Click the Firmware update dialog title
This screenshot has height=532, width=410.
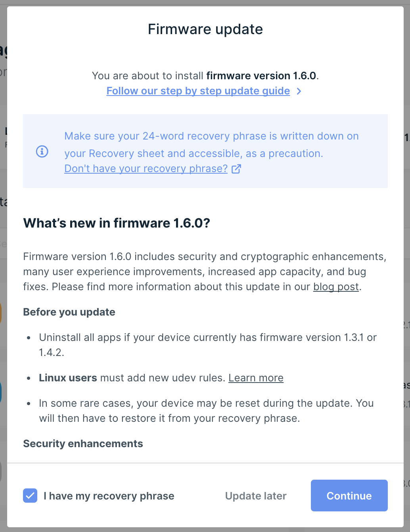205,29
